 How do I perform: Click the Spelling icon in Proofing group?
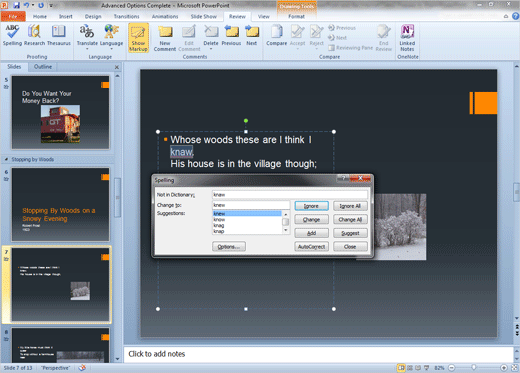point(12,35)
